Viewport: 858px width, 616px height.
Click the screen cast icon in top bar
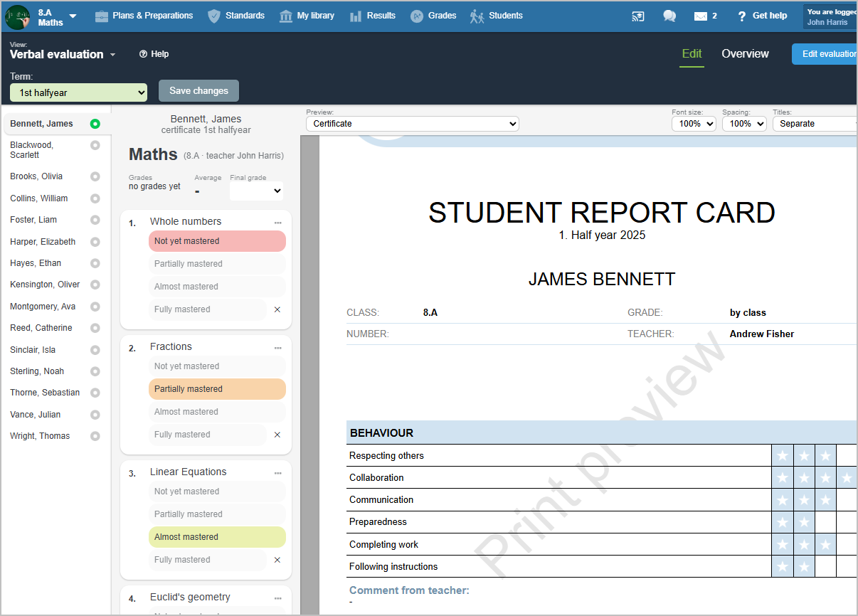click(x=638, y=16)
